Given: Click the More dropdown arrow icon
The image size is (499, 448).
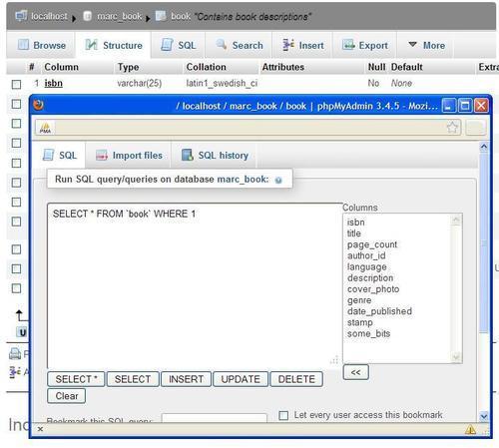Looking at the screenshot, I should pyautogui.click(x=412, y=44).
